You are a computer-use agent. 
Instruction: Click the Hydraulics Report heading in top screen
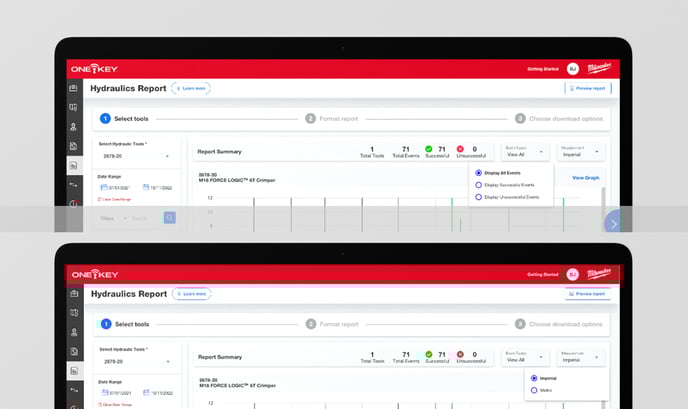point(128,88)
